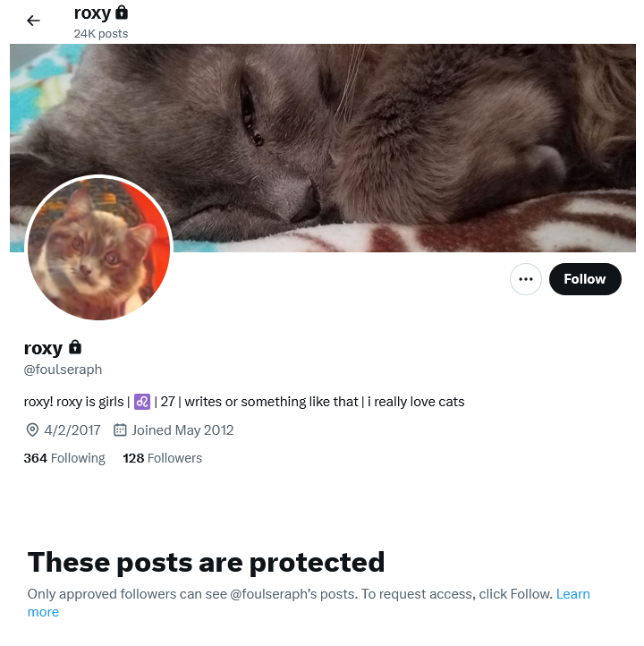Click the Leo zodiac emoji in bio
The width and height of the screenshot is (644, 646).
pyautogui.click(x=142, y=401)
